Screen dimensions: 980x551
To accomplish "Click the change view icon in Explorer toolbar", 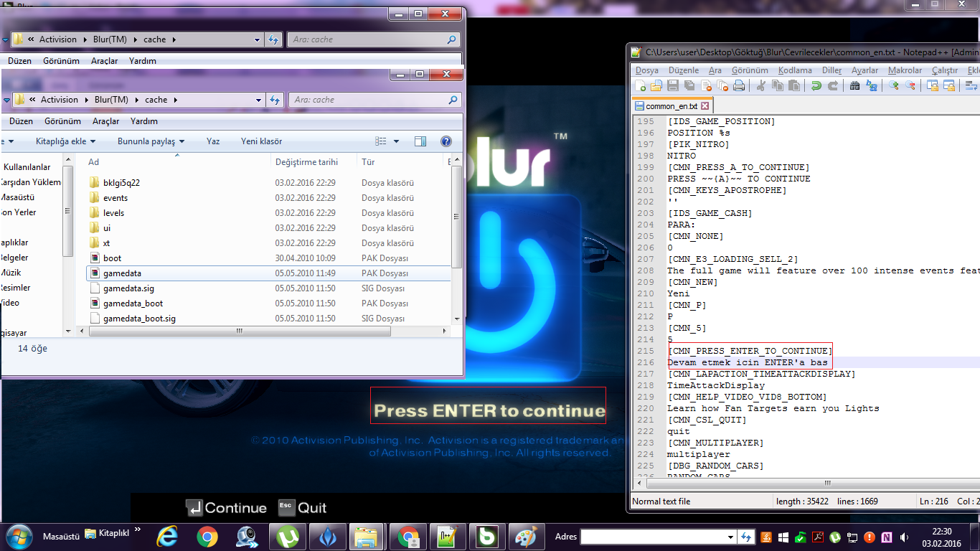I will click(381, 141).
